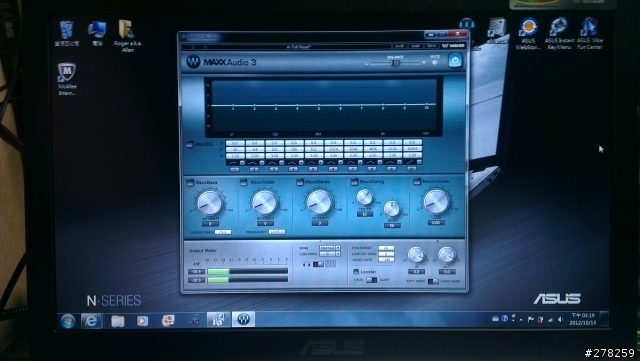
Task: Toggle the Leveler on/off button
Action: [x=356, y=272]
